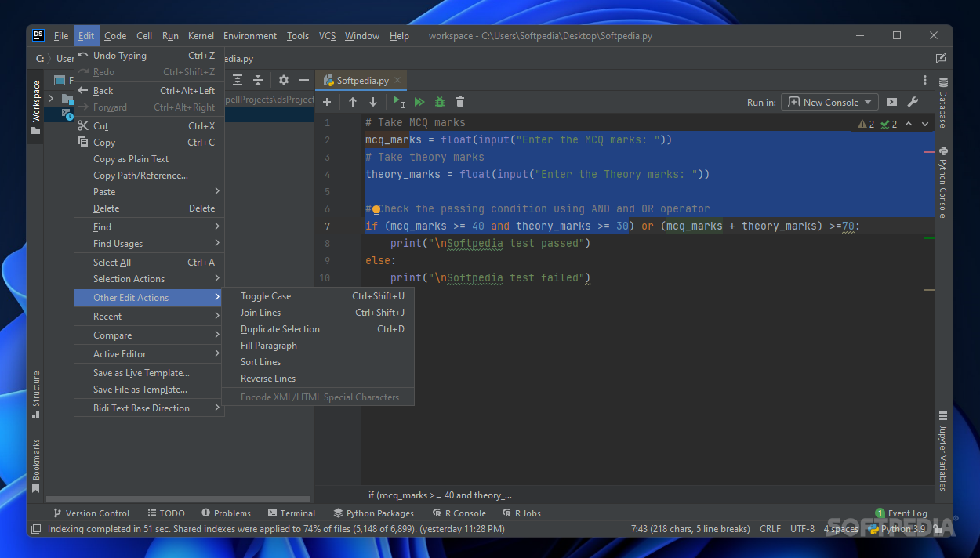The image size is (980, 558).
Task: Expand the Paste submenu
Action: 149,192
